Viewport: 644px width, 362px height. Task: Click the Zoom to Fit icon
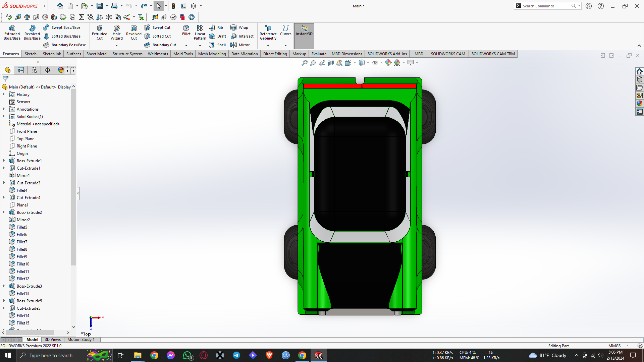coord(304,63)
